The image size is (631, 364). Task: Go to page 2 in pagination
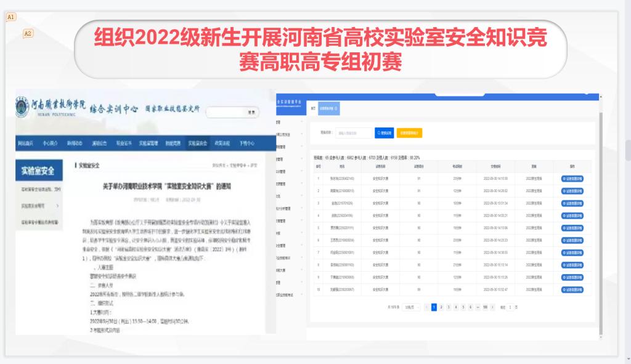pos(441,307)
